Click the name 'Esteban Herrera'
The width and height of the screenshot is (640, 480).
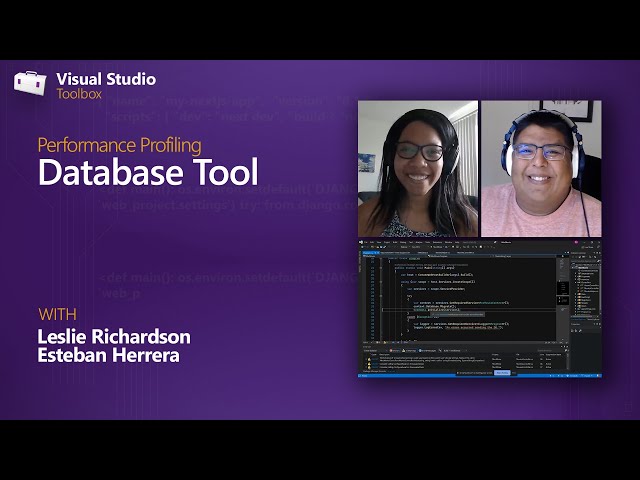coord(109,355)
